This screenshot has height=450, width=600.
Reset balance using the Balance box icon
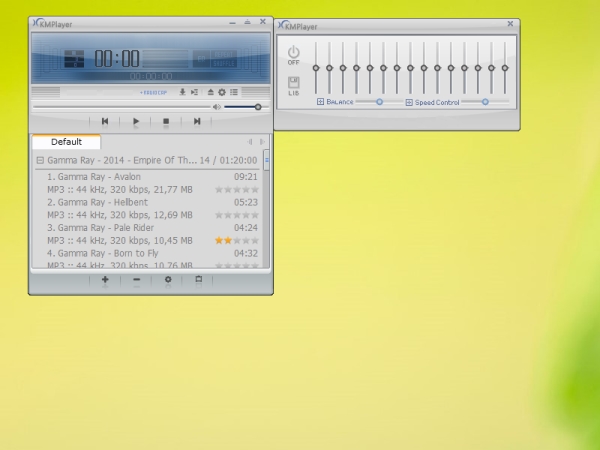tap(320, 102)
